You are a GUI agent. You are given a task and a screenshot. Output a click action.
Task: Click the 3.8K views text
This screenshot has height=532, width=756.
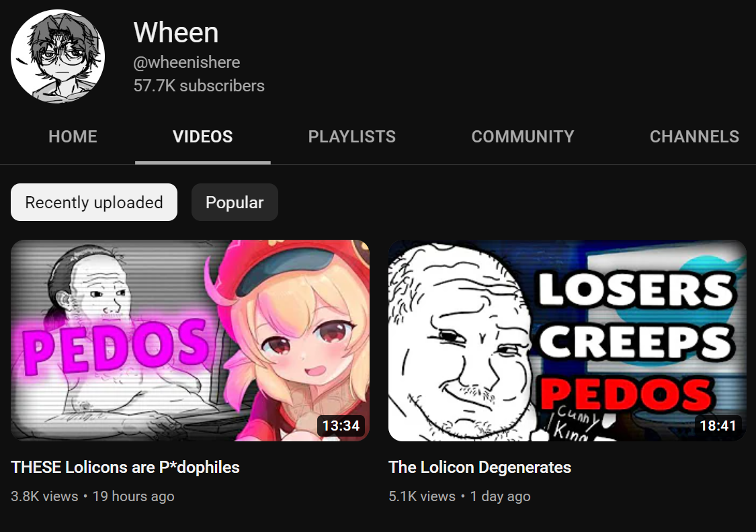click(44, 496)
